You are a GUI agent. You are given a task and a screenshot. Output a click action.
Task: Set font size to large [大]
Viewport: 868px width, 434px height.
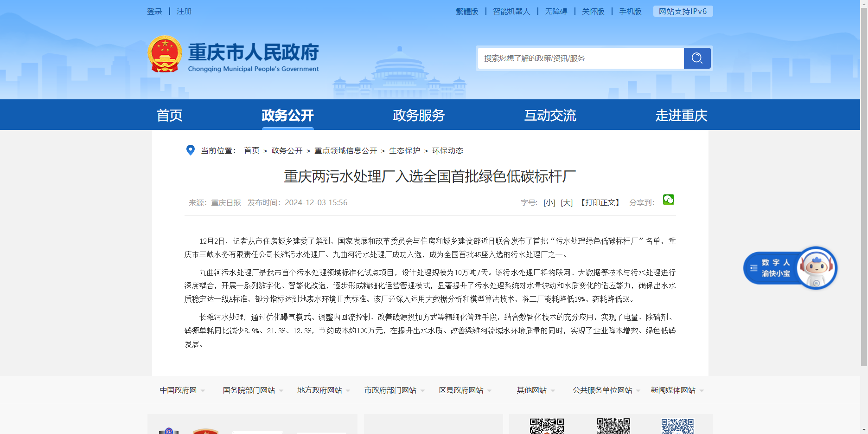[x=567, y=203]
